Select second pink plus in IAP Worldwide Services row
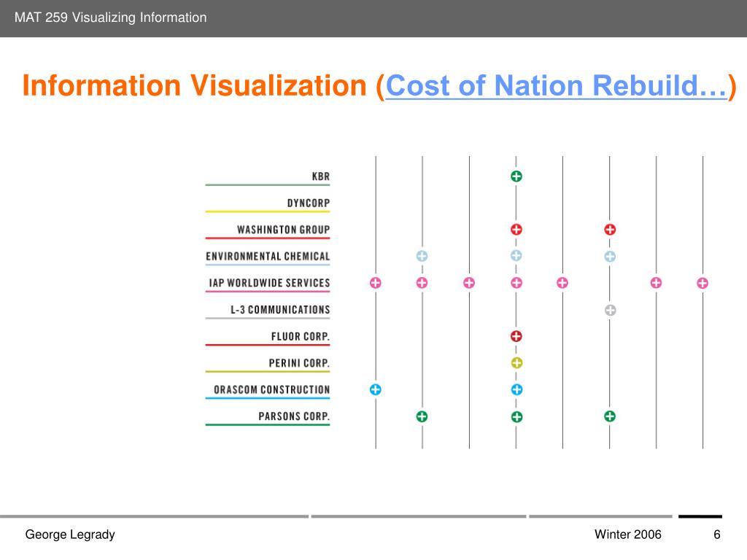This screenshot has height=560, width=747. [x=422, y=283]
